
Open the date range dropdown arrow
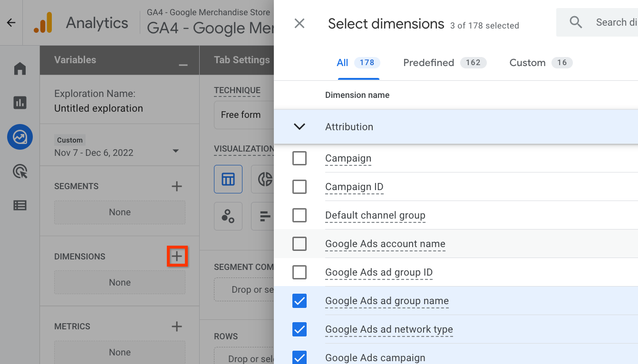175,151
